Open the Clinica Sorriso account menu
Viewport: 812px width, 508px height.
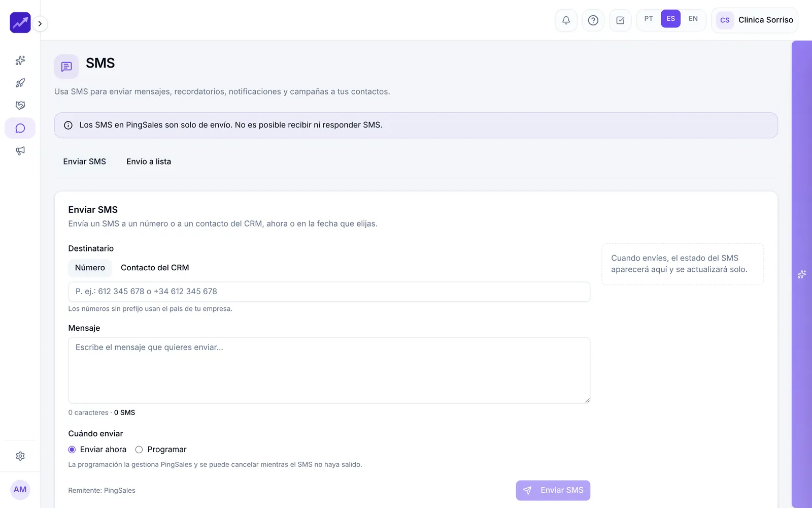tap(755, 20)
